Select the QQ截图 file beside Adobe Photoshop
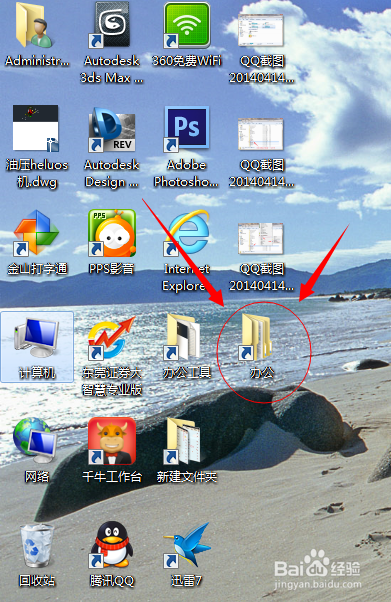The image size is (391, 602). click(x=261, y=134)
